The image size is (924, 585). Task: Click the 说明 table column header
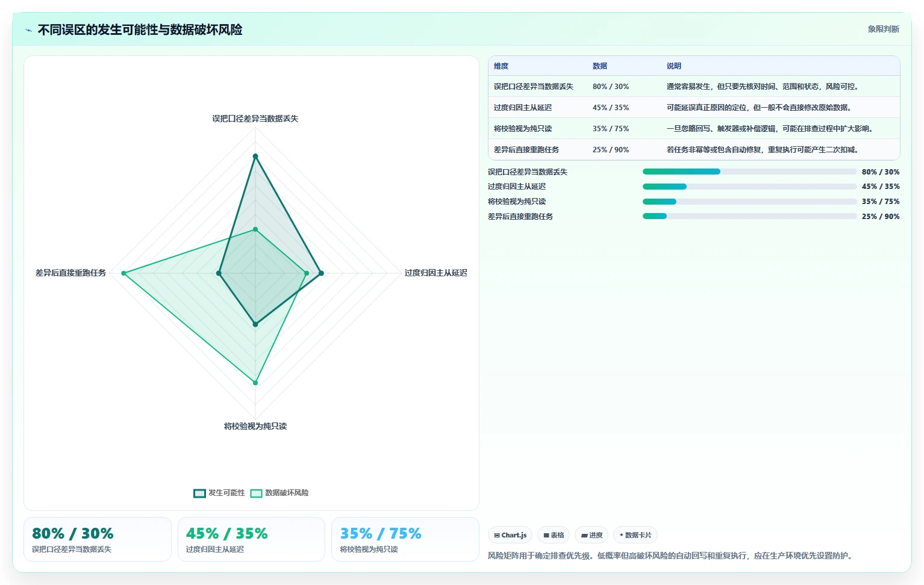pyautogui.click(x=674, y=66)
